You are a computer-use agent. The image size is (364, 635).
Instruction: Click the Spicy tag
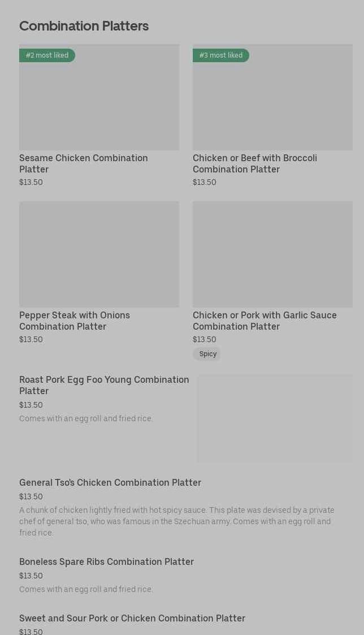(207, 354)
